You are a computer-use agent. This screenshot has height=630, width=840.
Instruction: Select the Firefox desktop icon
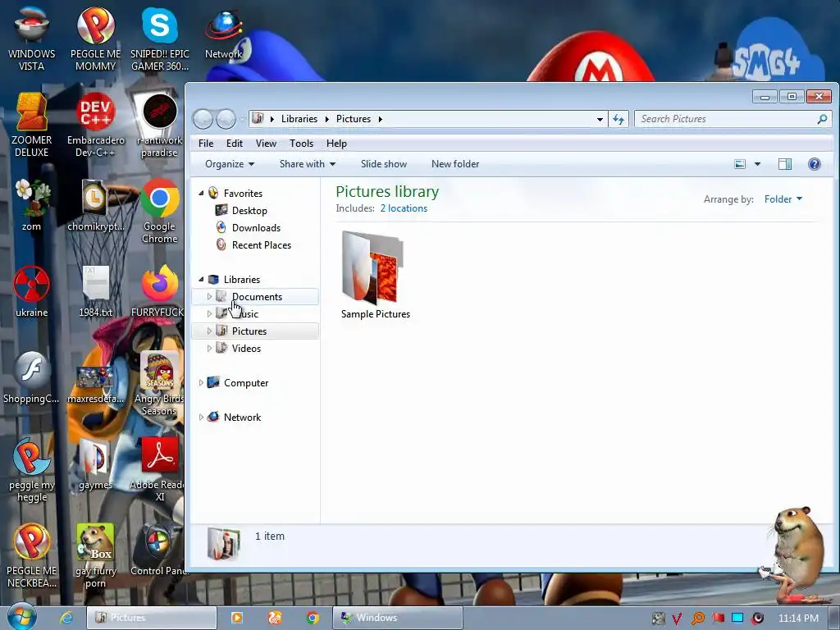(x=158, y=291)
